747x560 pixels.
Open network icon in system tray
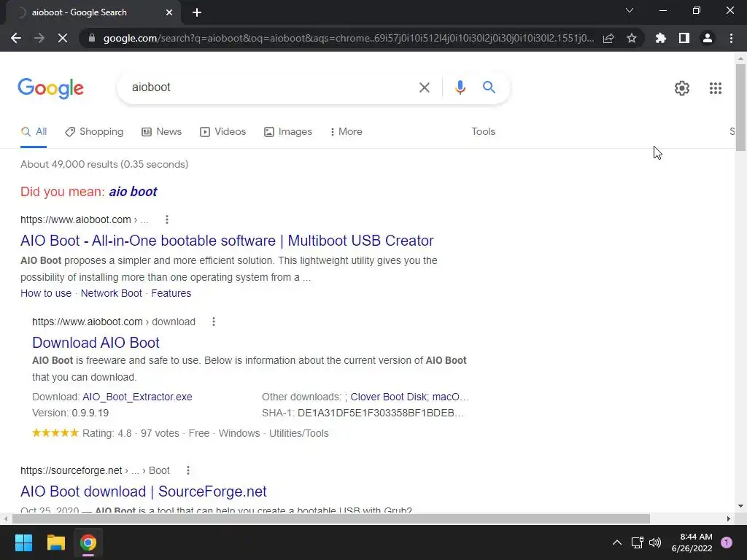[637, 542]
